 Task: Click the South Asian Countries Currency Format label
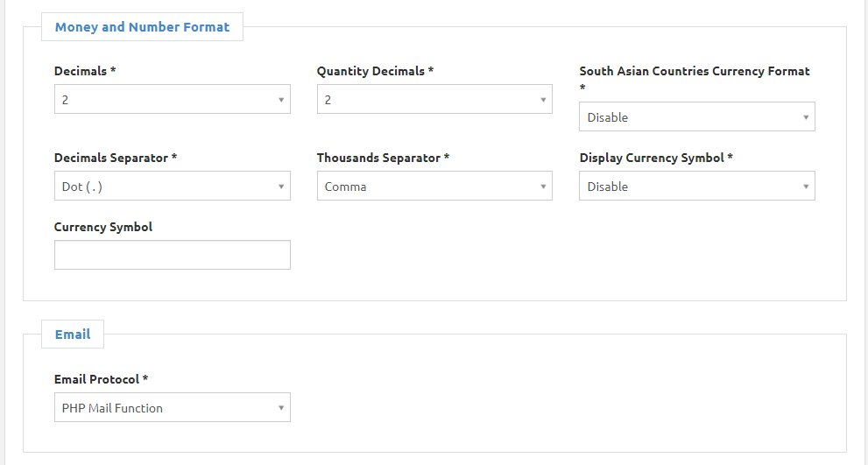(x=694, y=71)
